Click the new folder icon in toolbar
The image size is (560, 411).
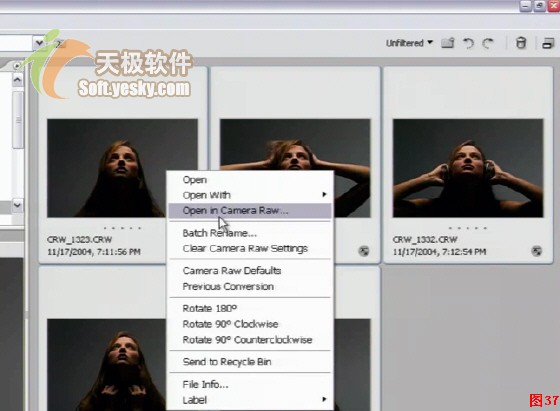[448, 43]
